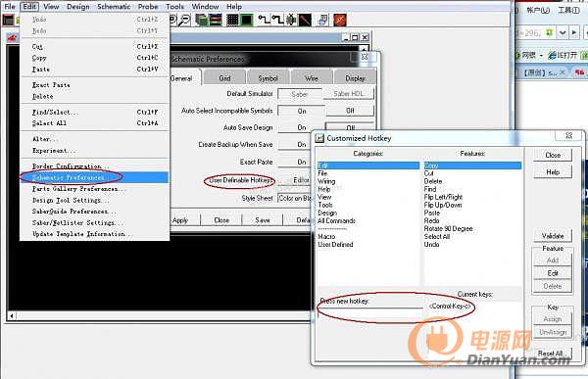
Task: Click the zoom out magnifier toolbar icon
Action: (184, 20)
